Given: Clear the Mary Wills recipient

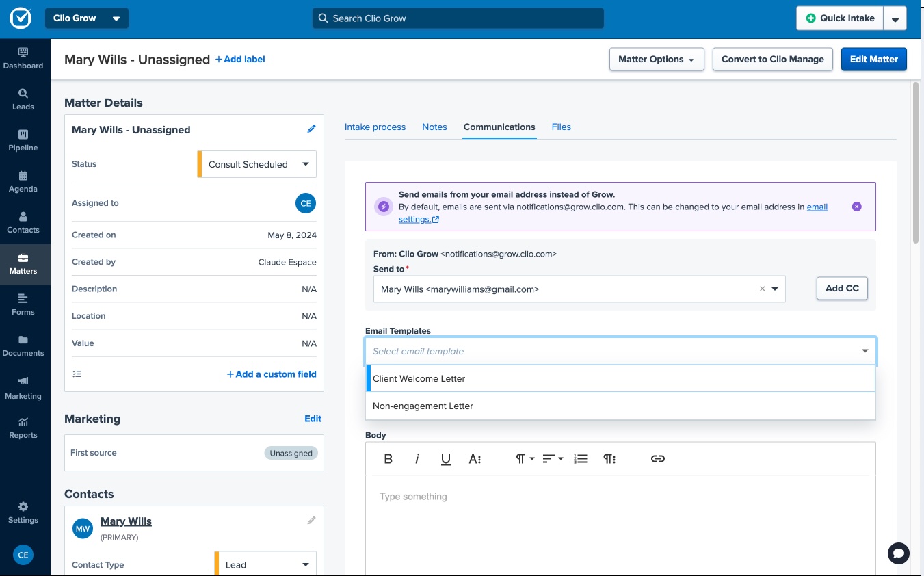Looking at the screenshot, I should pyautogui.click(x=762, y=289).
